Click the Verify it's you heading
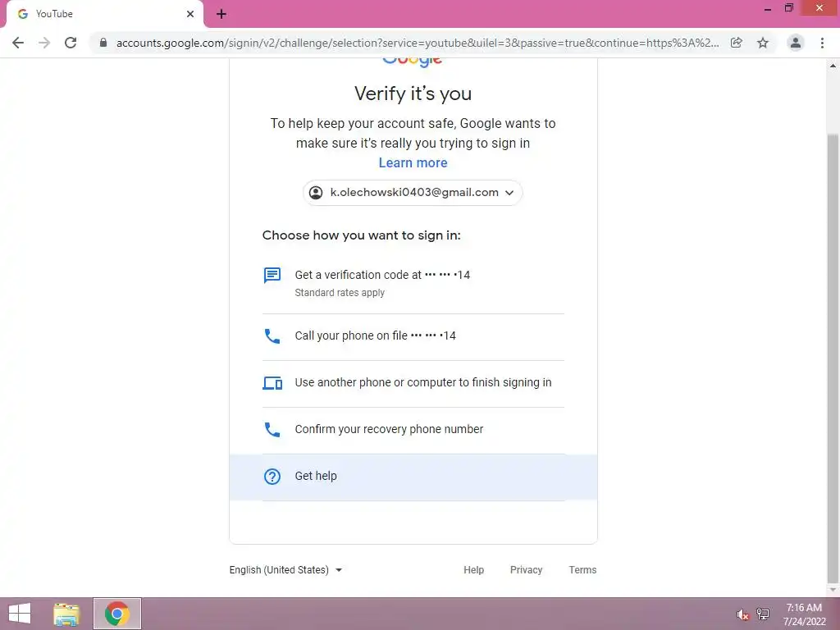840x630 pixels. (x=413, y=94)
